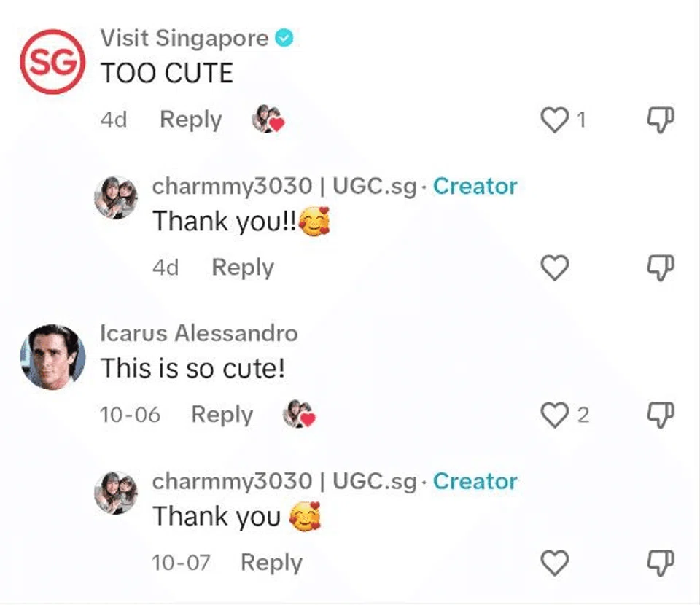Open charmmy3030 avatar on first reply
Image resolution: width=700 pixels, height=605 pixels.
pos(116,198)
